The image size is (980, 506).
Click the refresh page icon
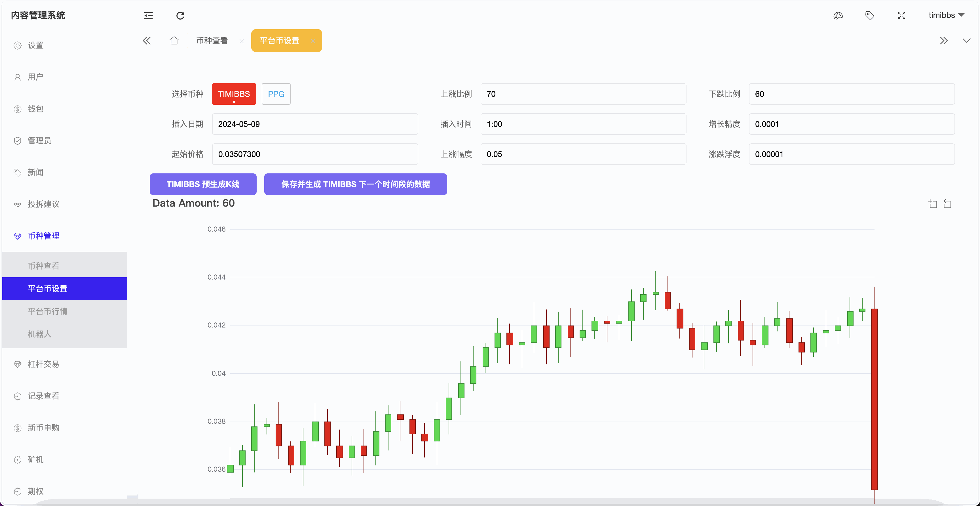click(x=180, y=16)
